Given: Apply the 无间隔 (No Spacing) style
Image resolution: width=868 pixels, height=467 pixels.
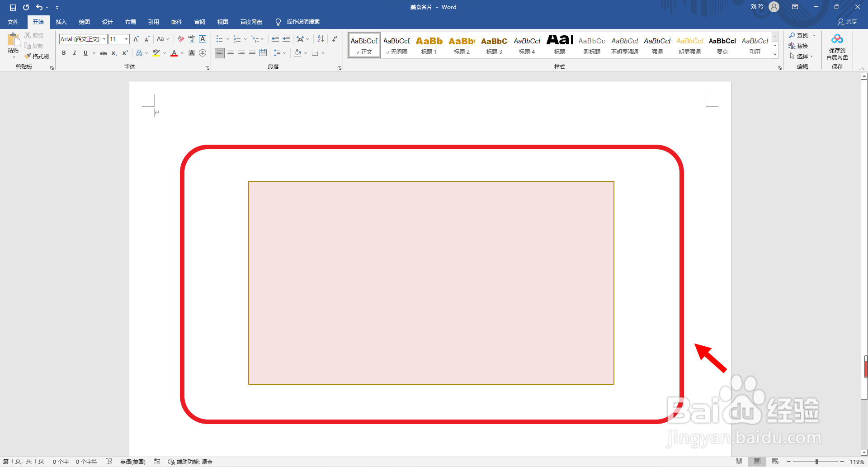Looking at the screenshot, I should pyautogui.click(x=396, y=45).
